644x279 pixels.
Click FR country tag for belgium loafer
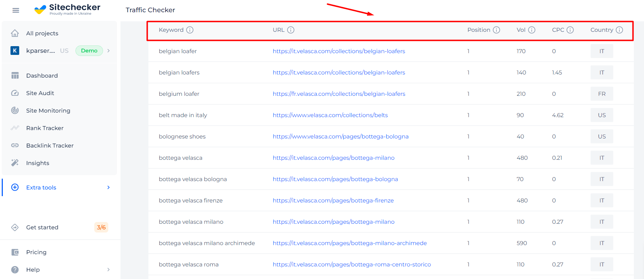[x=602, y=94]
